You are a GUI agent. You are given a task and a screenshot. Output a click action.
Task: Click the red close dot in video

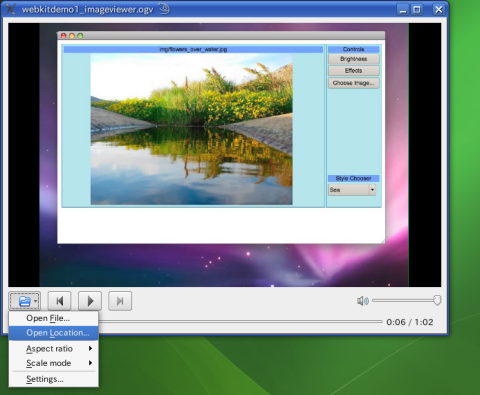(x=63, y=36)
